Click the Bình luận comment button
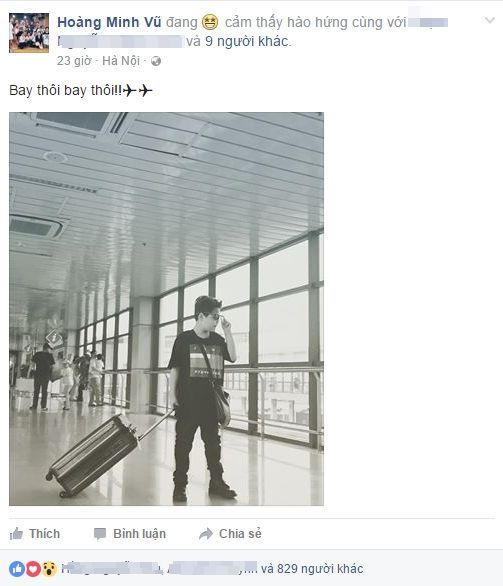 130,534
